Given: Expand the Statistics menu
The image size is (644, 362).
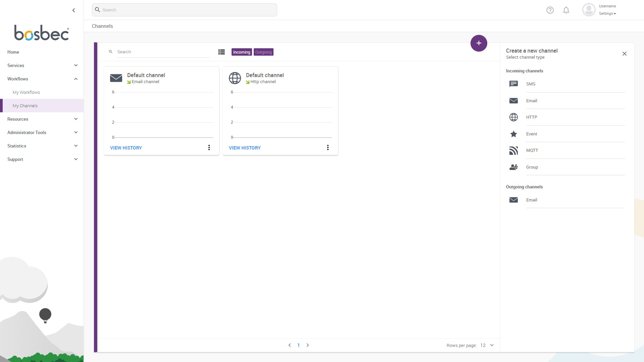Looking at the screenshot, I should 42,146.
